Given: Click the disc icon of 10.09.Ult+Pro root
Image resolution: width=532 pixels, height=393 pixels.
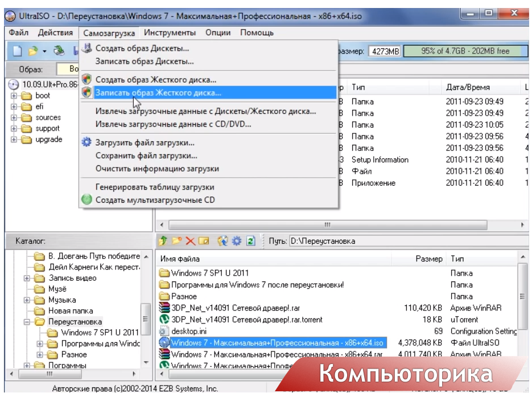Looking at the screenshot, I should [x=14, y=84].
